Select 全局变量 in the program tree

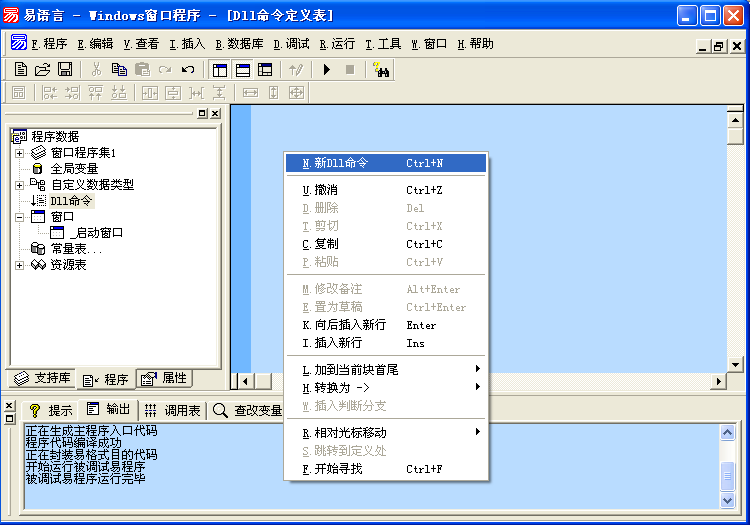pos(74,169)
